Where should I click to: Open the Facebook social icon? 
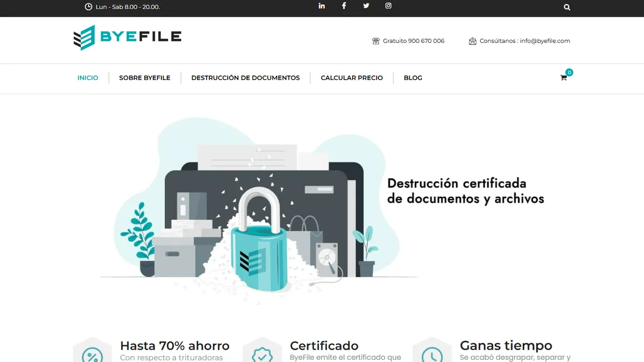344,6
